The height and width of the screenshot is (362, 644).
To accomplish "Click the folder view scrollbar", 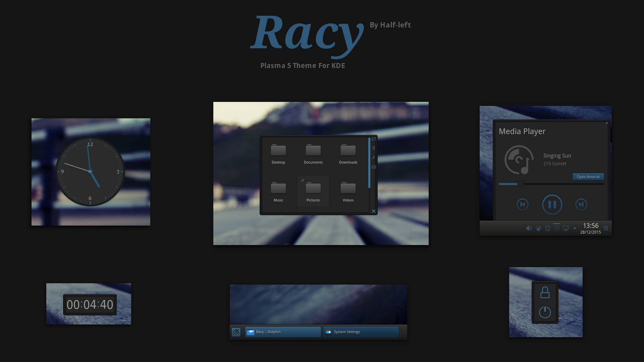I will 369,163.
